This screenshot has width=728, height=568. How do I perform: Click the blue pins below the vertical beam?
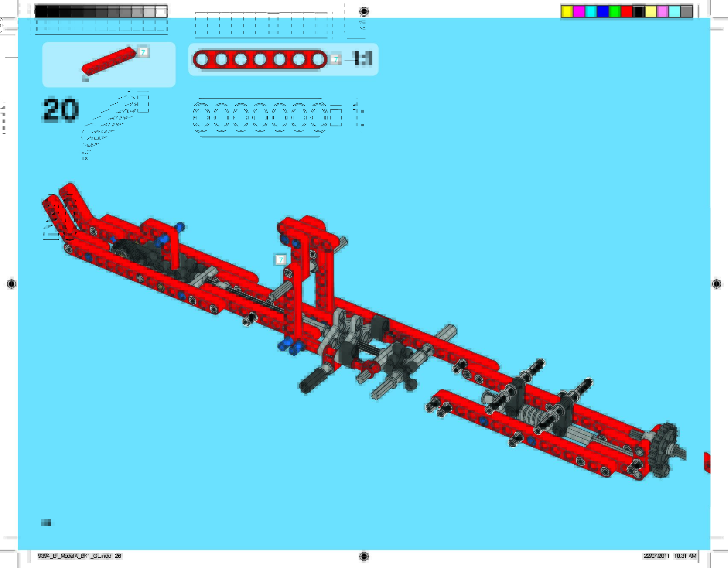click(288, 346)
